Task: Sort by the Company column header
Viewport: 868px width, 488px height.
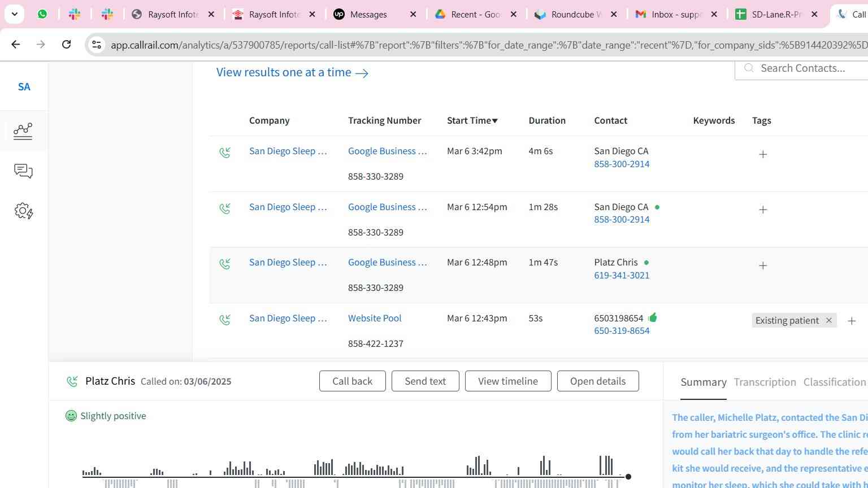Action: tap(269, 120)
